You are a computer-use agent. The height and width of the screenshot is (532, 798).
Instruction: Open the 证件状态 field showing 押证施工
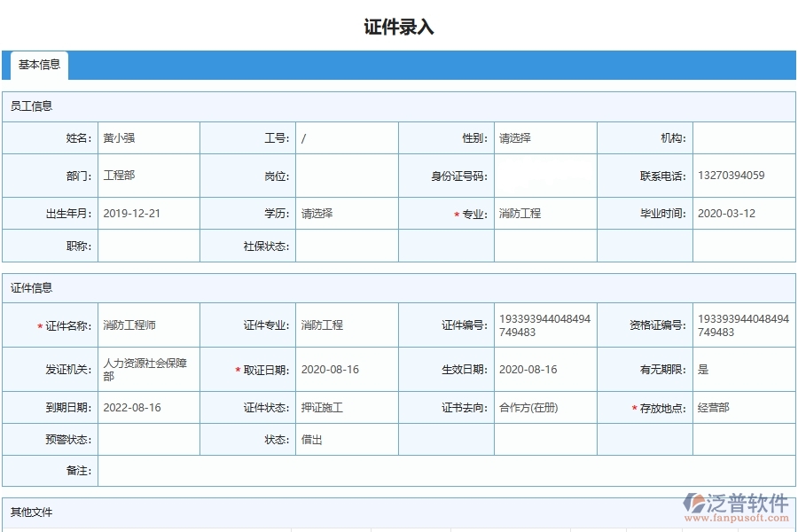click(x=346, y=407)
